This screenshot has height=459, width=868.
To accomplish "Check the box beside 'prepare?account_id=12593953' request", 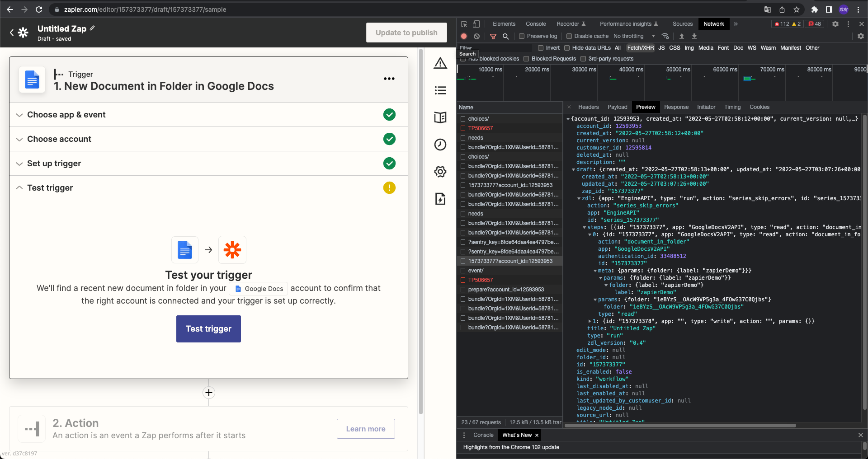I will (x=463, y=290).
